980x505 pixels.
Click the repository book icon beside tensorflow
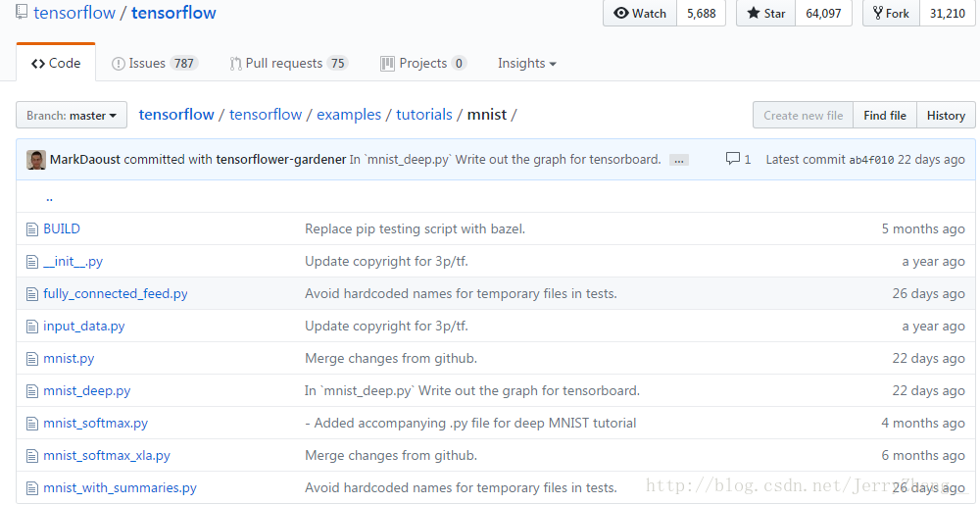(22, 13)
